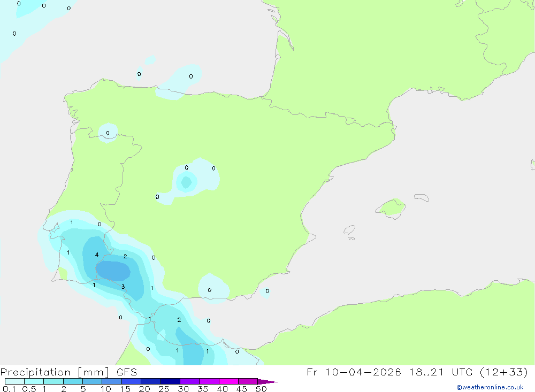Screen dimensions: 535x392
Task: Select the legend swatch between 15 and 20
Action: pos(131,381)
